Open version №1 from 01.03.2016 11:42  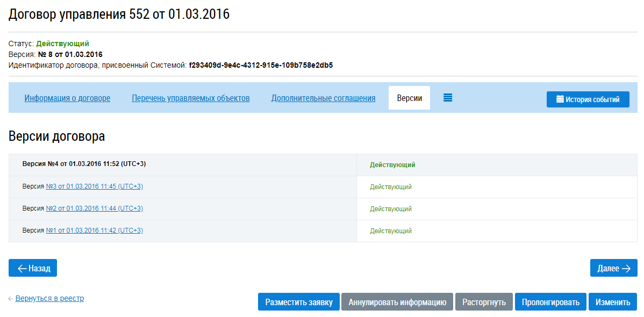click(95, 231)
